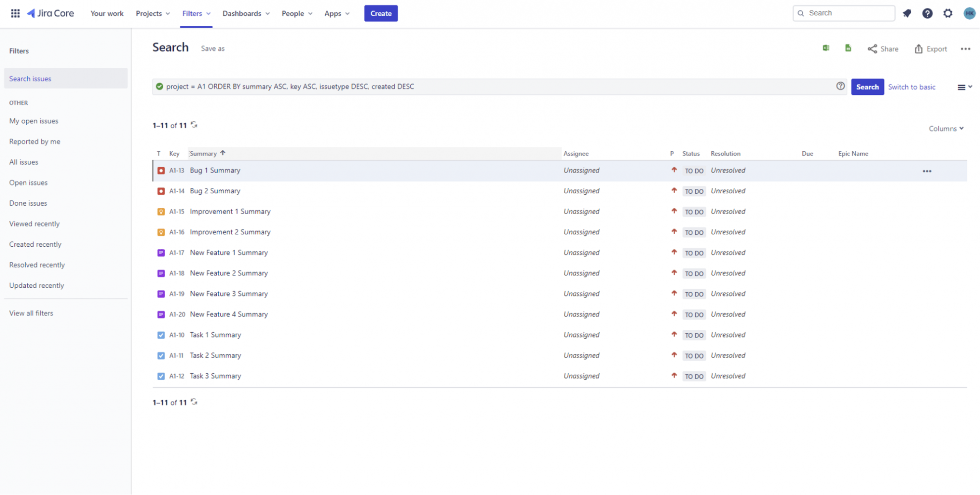This screenshot has width=980, height=495.
Task: Export results as CSV icon
Action: pos(848,48)
